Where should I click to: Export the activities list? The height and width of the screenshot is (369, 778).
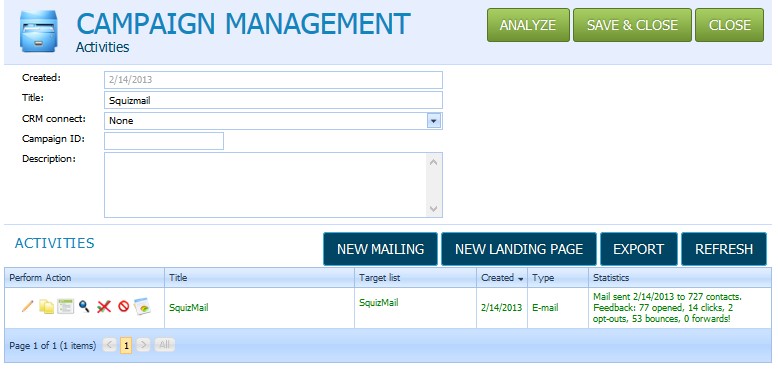(x=639, y=249)
